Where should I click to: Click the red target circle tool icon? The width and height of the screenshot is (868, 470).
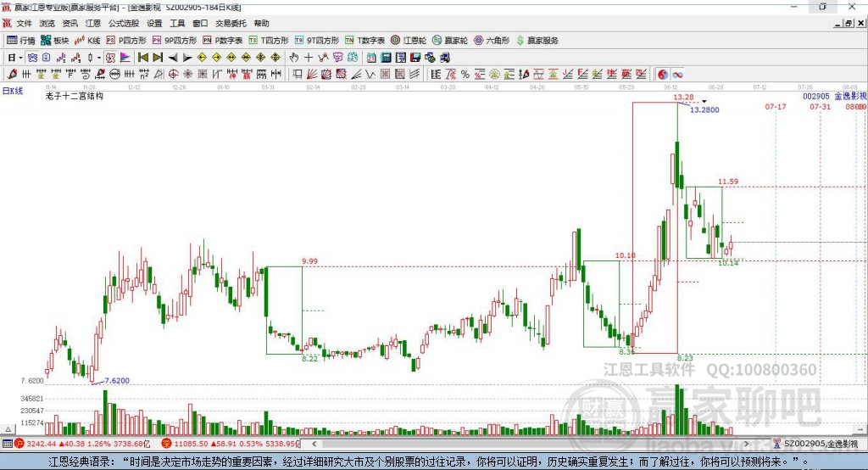coord(173,75)
